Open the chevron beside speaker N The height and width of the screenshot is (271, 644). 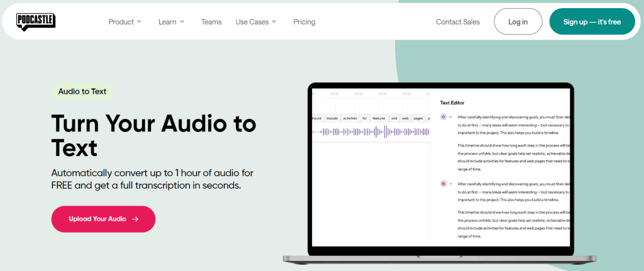[x=451, y=184]
